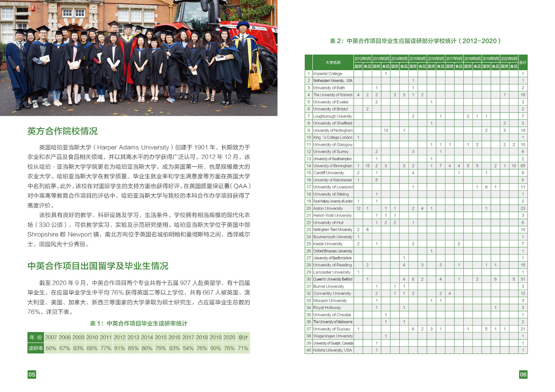Click the year 2007 cell in Table 1

point(51,337)
